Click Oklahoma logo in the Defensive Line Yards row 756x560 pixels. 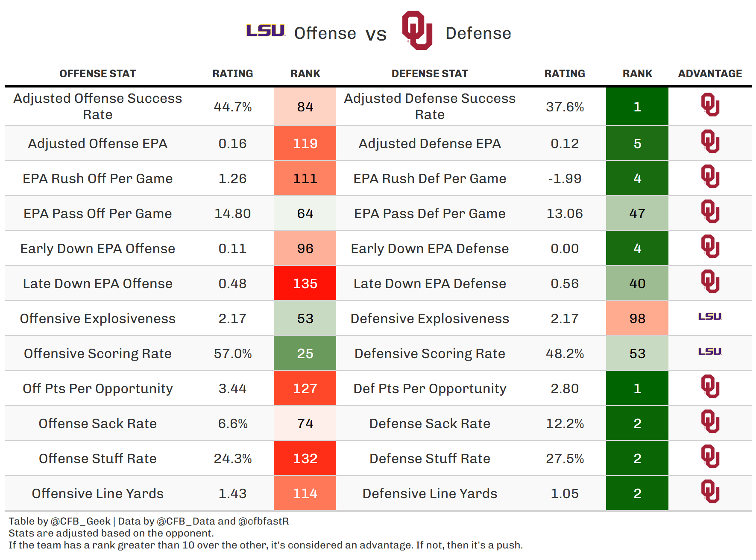[x=710, y=492]
